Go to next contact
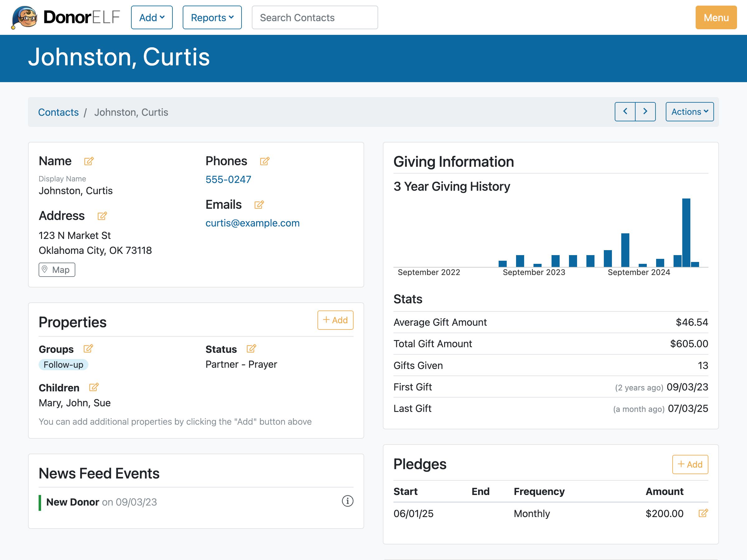 (x=645, y=111)
